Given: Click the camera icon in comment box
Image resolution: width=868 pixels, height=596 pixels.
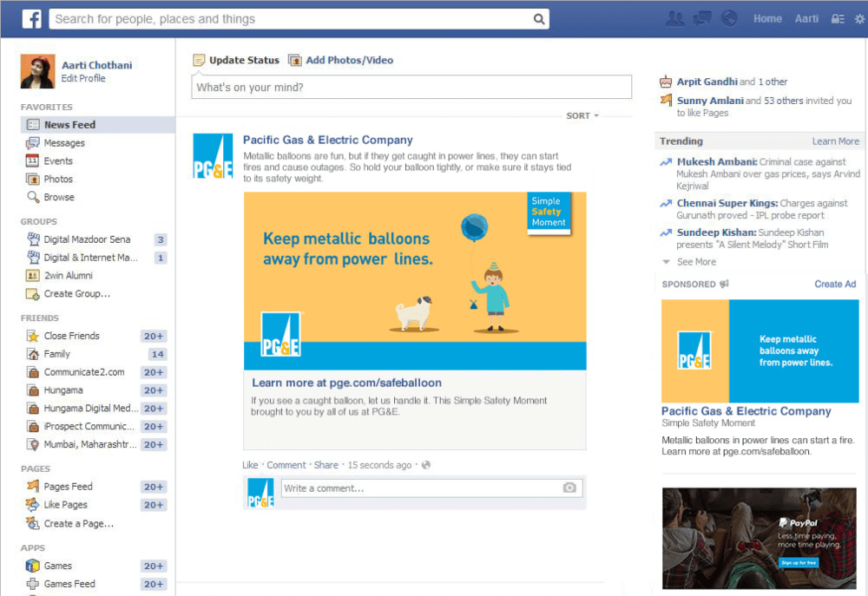Looking at the screenshot, I should (570, 488).
